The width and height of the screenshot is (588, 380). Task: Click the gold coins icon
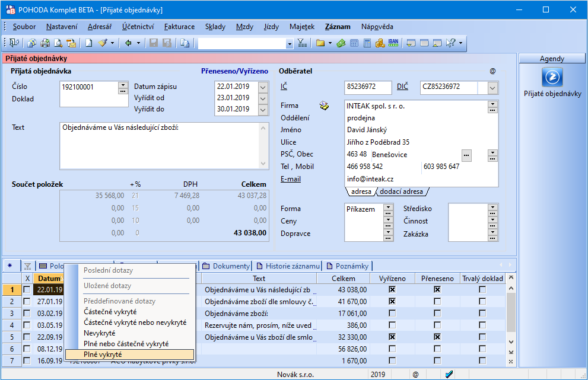[380, 43]
